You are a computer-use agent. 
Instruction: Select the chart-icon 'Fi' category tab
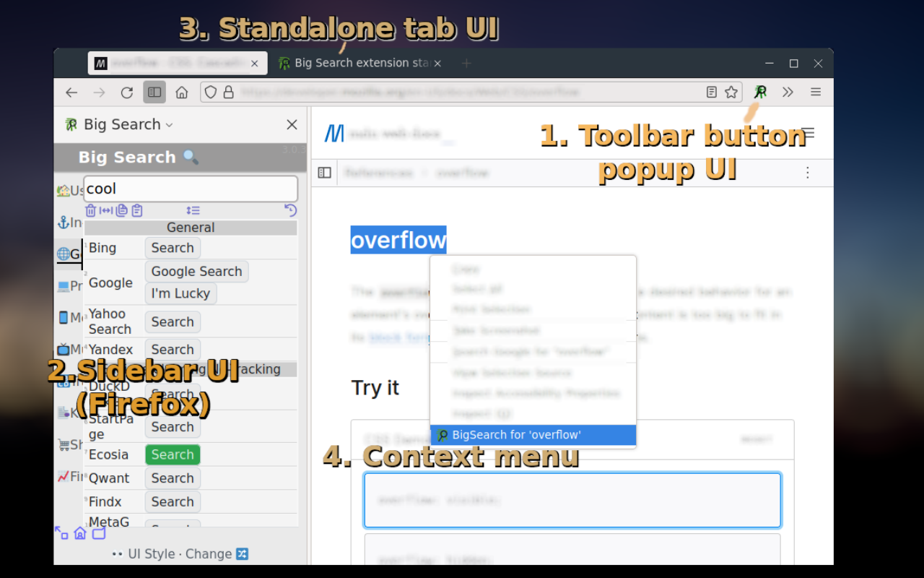[x=70, y=476]
